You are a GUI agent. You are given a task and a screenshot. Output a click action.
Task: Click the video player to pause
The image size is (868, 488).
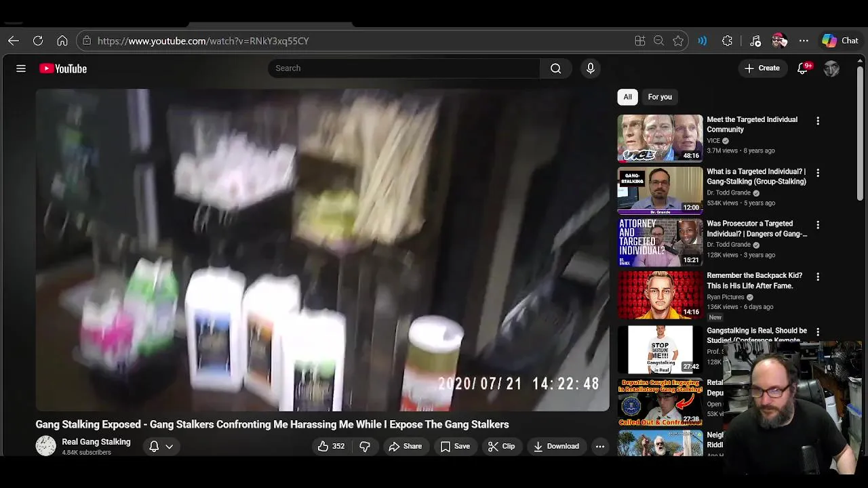[x=322, y=249]
